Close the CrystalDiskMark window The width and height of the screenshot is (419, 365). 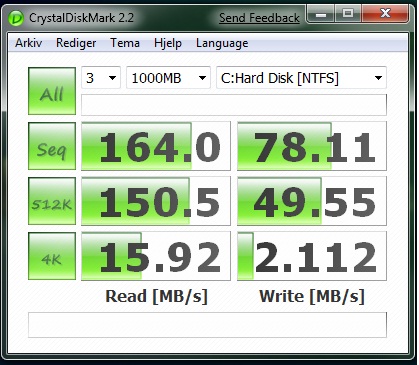[385, 14]
